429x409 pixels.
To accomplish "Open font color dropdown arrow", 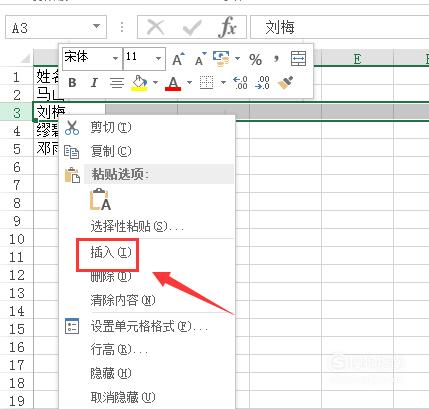I will click(x=189, y=82).
